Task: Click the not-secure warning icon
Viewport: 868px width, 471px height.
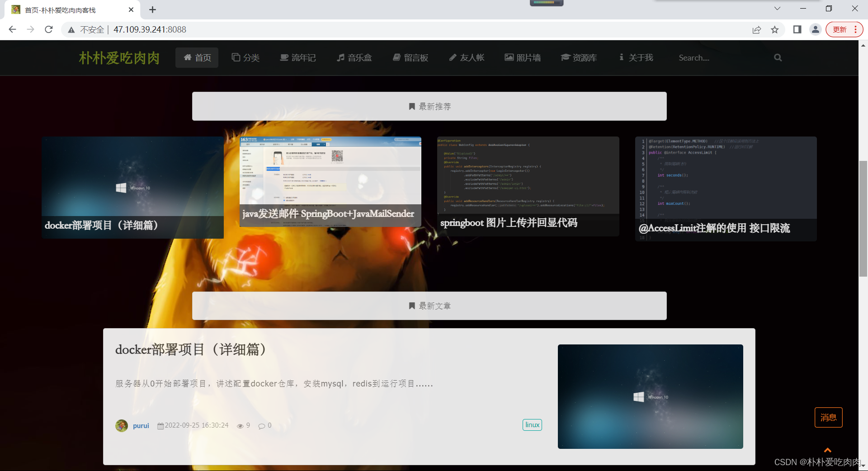Action: pyautogui.click(x=71, y=30)
